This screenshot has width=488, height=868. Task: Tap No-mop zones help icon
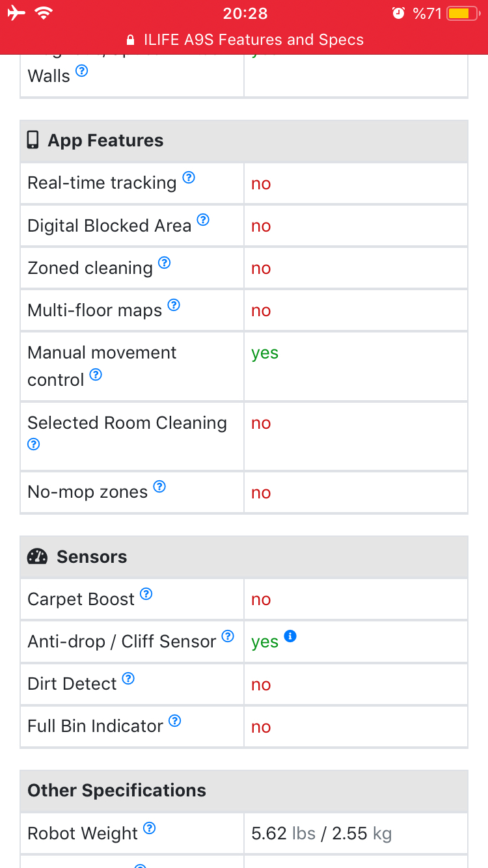point(159,486)
